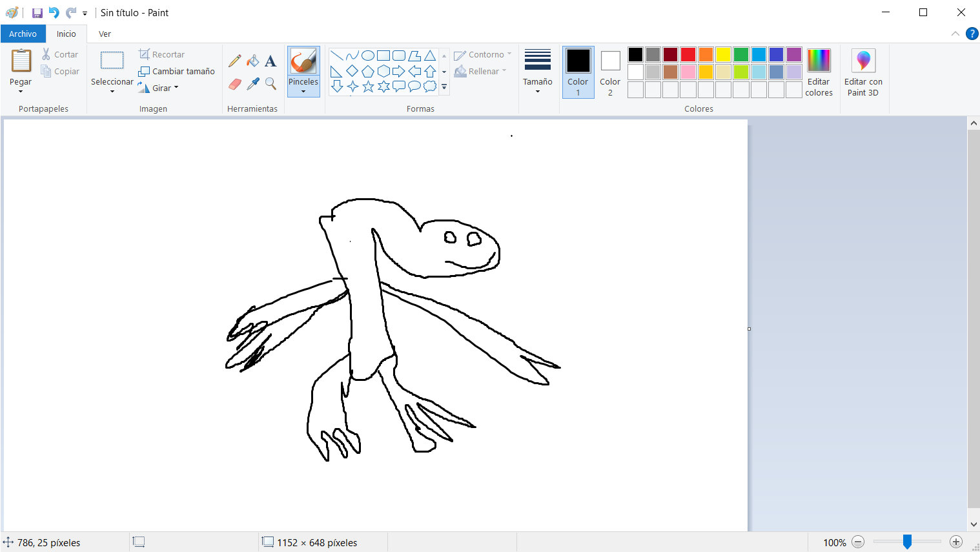The image size is (980, 552).
Task: Pick the Color picker eyedropper tool
Action: [x=253, y=84]
